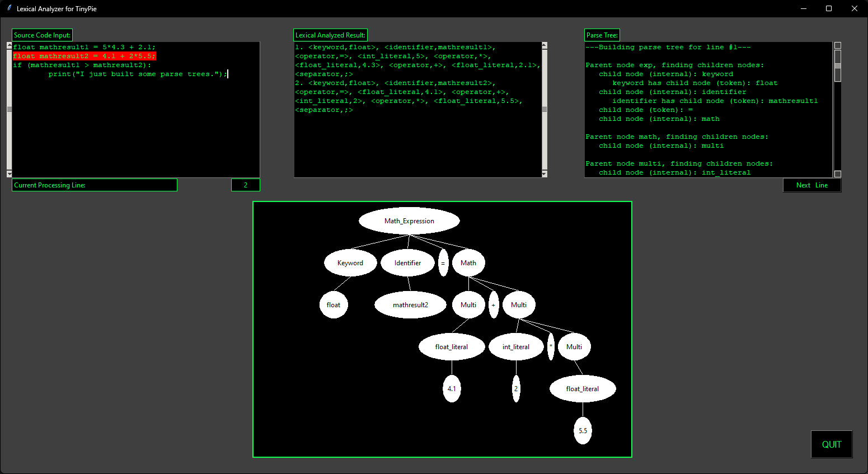Viewport: 868px width, 474px height.
Task: Click the Parse Tree label
Action: pyautogui.click(x=602, y=35)
